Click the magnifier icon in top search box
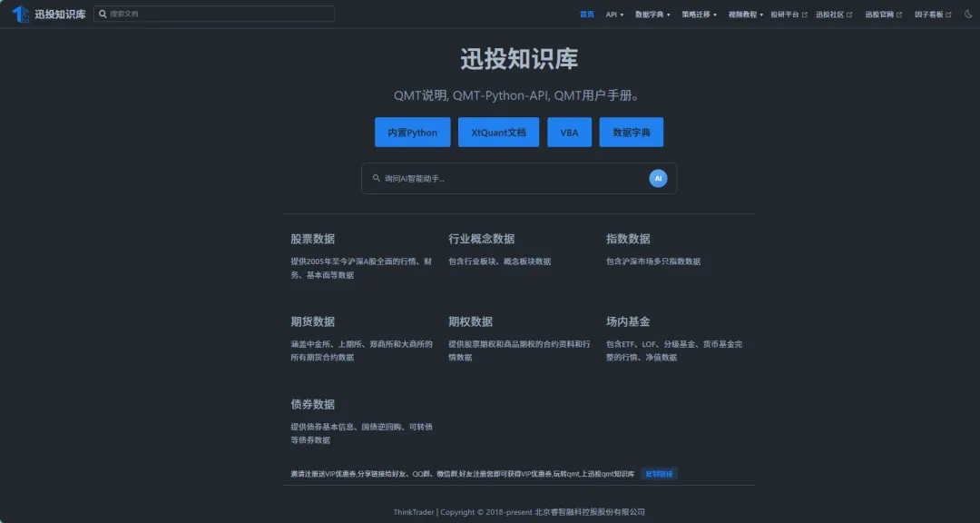Viewport: 980px width, 523px height. click(103, 14)
